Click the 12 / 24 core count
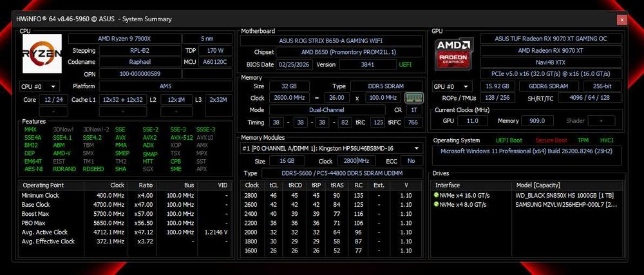This screenshot has height=275, width=644. pyautogui.click(x=53, y=100)
